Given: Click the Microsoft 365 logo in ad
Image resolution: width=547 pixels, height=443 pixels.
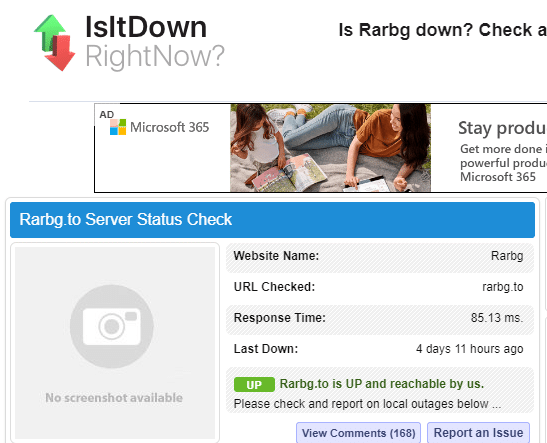Looking at the screenshot, I should pyautogui.click(x=159, y=127).
